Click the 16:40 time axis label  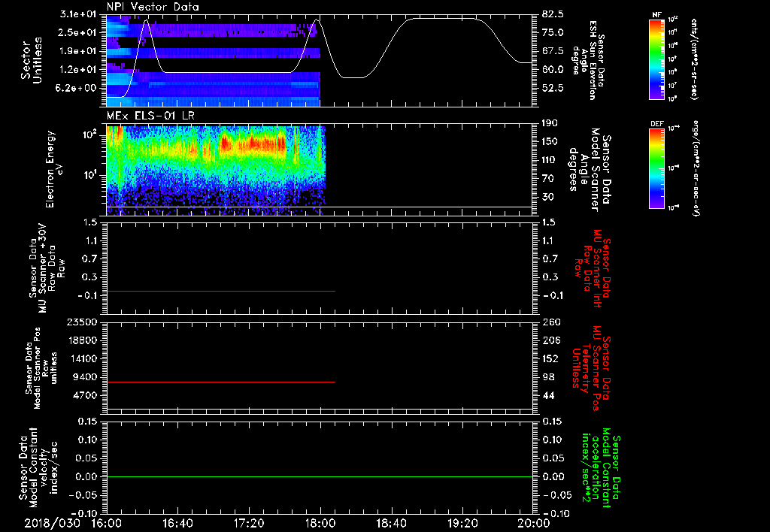pos(177,523)
